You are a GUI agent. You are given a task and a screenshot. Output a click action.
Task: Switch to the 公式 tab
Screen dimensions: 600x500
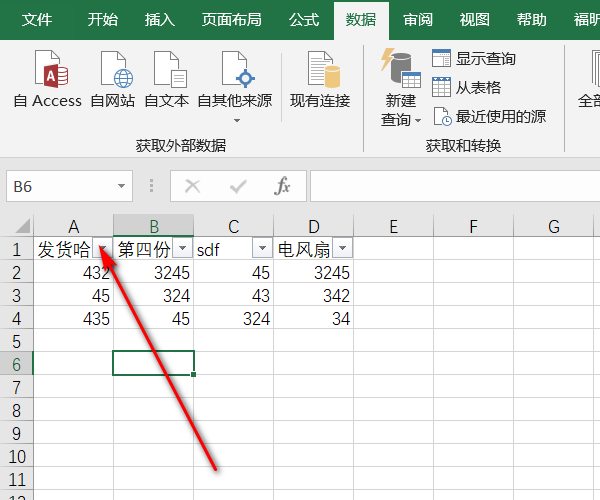[304, 20]
